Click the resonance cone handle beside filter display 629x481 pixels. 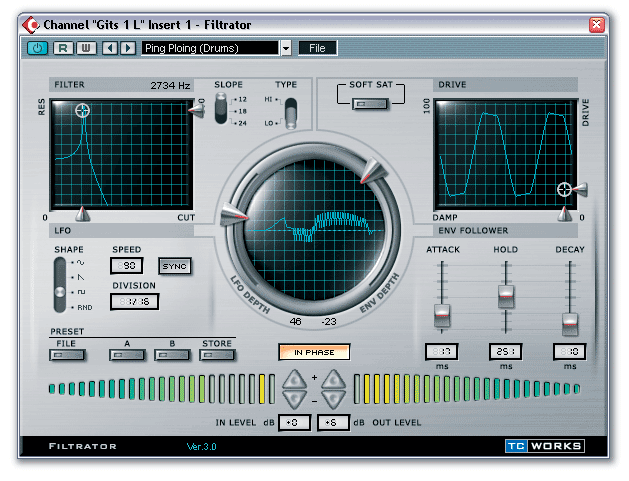[x=197, y=110]
